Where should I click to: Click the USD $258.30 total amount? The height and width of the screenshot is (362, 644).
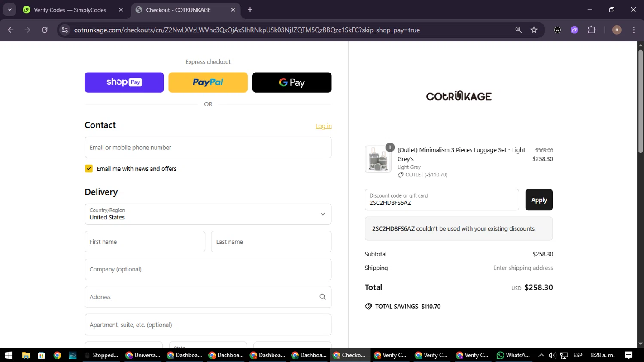(532, 288)
